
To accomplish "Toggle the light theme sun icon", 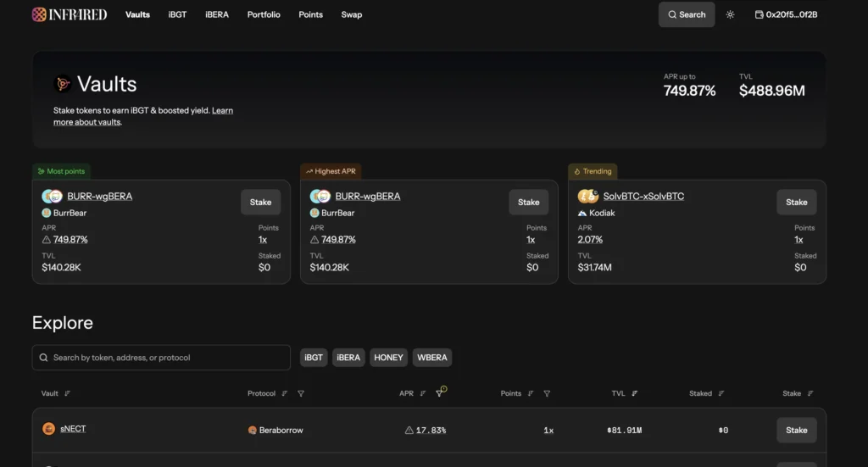I will 730,14.
